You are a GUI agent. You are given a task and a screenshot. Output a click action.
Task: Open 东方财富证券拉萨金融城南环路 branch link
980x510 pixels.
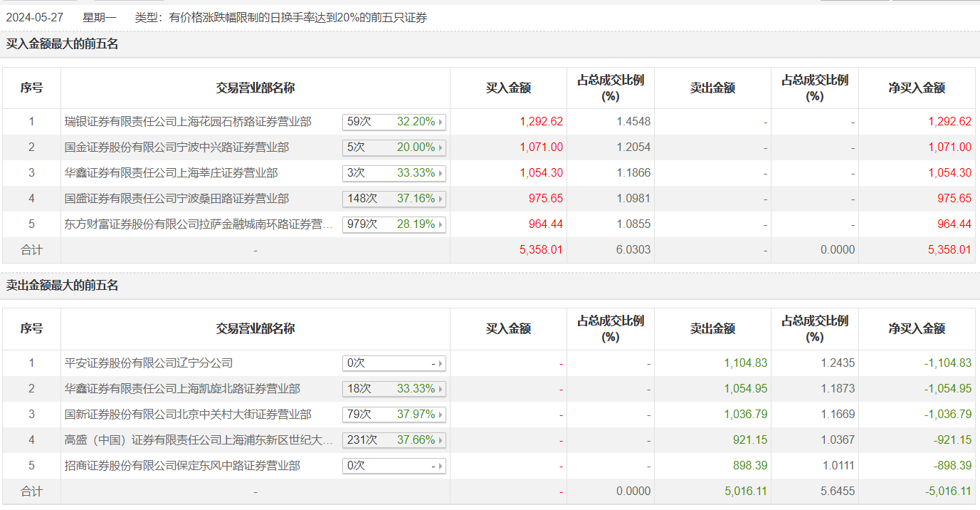point(199,224)
